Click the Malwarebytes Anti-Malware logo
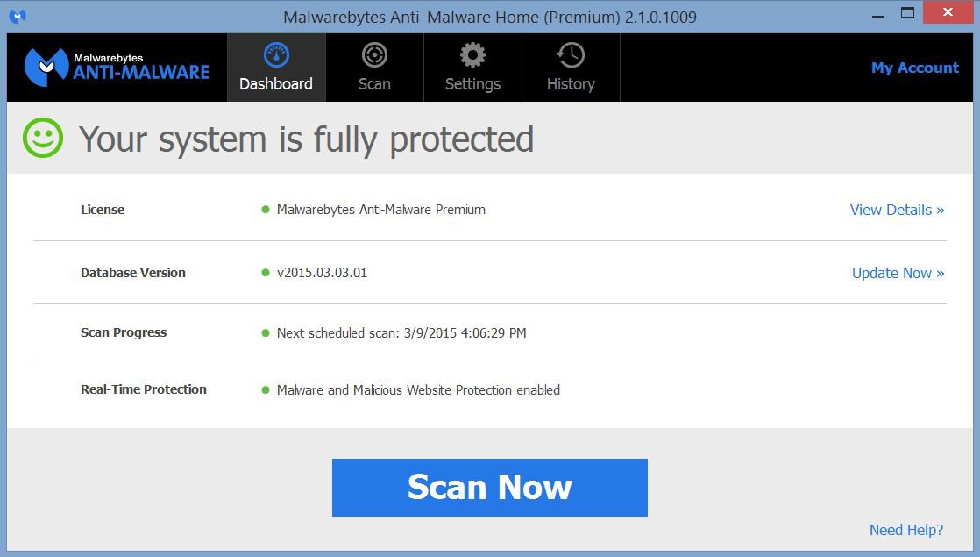This screenshot has width=980, height=557. (117, 68)
